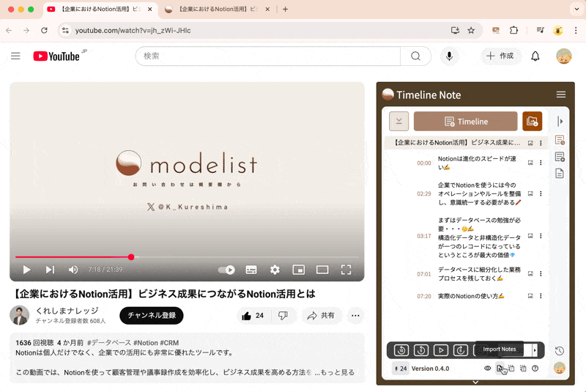Image resolution: width=586 pixels, height=392 pixels.
Task: Click the red video progress bar
Action: tap(73, 257)
